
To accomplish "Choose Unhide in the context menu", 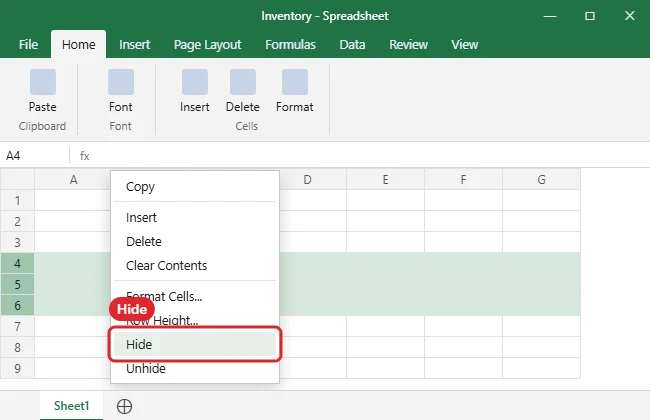I will [x=195, y=368].
